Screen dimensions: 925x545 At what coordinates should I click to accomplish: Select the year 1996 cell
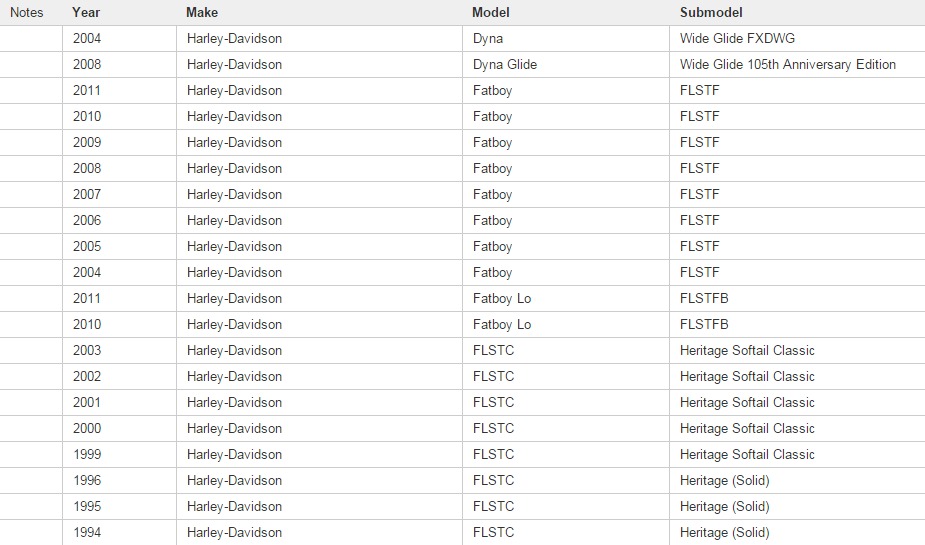(87, 481)
